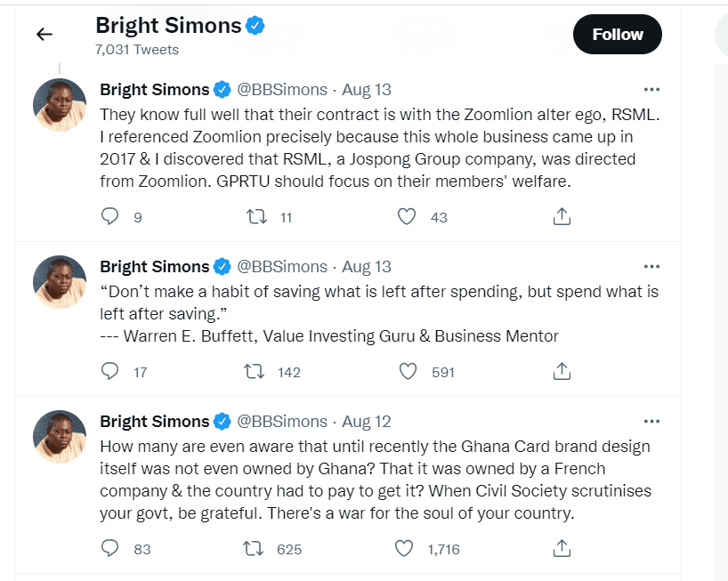The width and height of the screenshot is (728, 581).
Task: Share the Ghana Card tweet
Action: [x=562, y=548]
